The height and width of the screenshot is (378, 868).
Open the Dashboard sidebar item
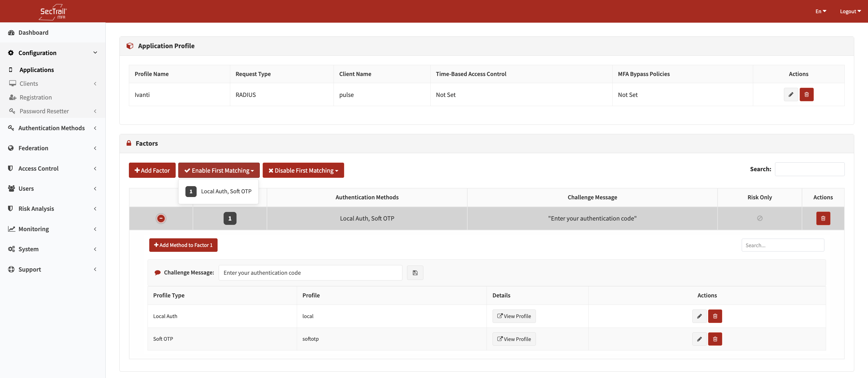pos(33,33)
